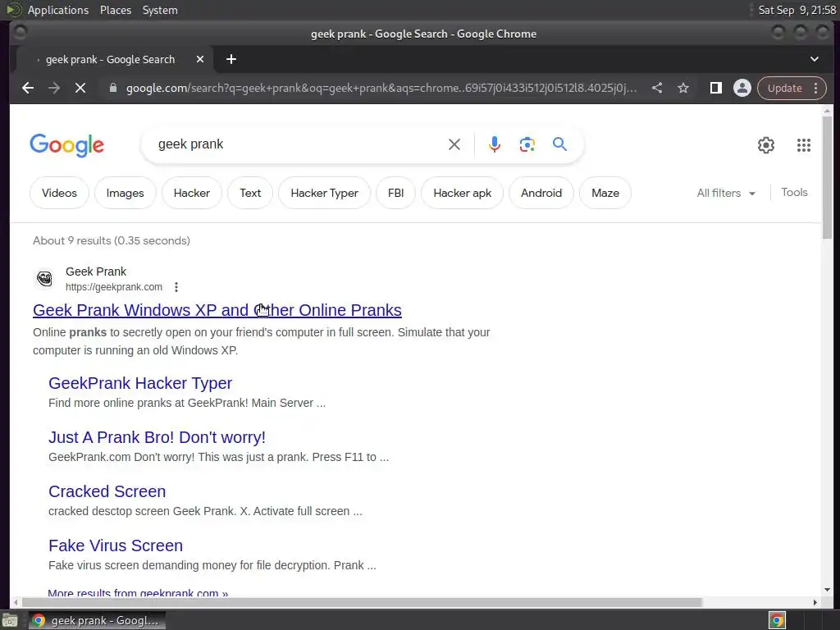The height and width of the screenshot is (630, 840).
Task: Click the https://geekprank.com URL text
Action: pos(113,287)
